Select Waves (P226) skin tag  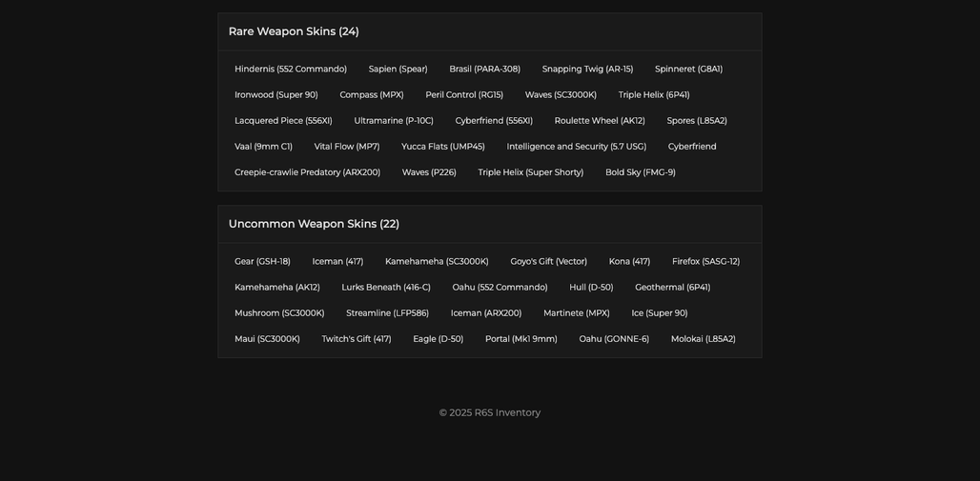pyautogui.click(x=429, y=172)
